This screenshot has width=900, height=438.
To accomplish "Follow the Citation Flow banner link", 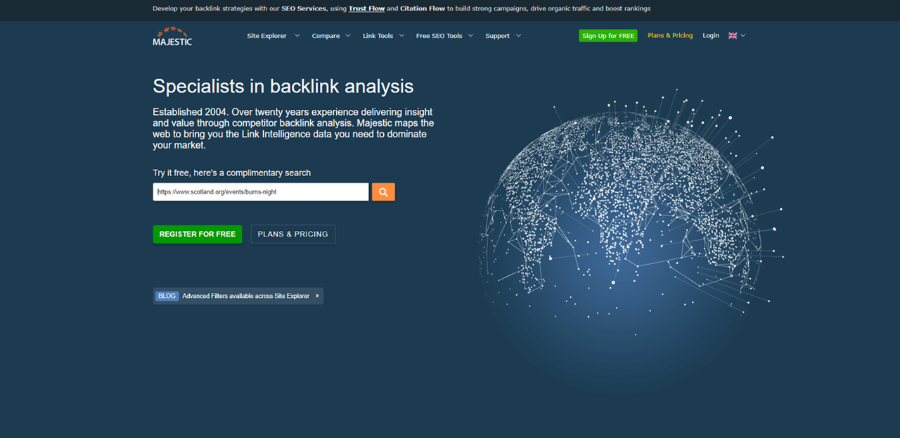I will click(x=422, y=8).
